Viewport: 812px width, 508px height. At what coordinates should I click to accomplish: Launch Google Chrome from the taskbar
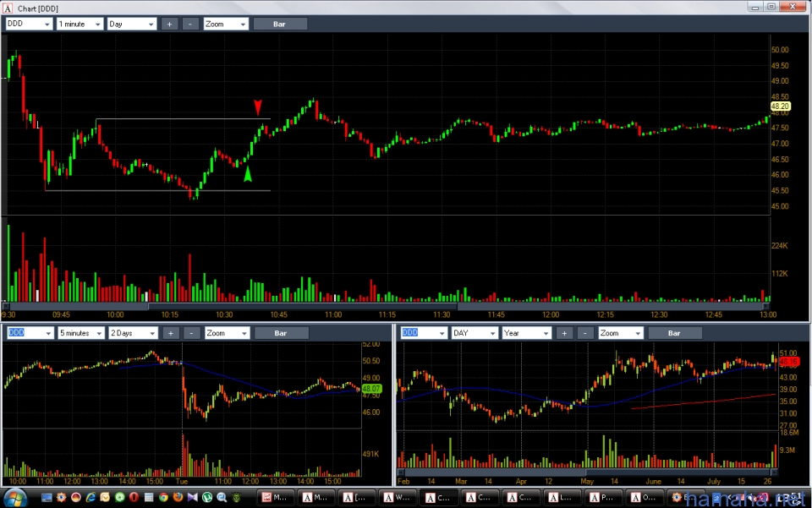point(163,498)
